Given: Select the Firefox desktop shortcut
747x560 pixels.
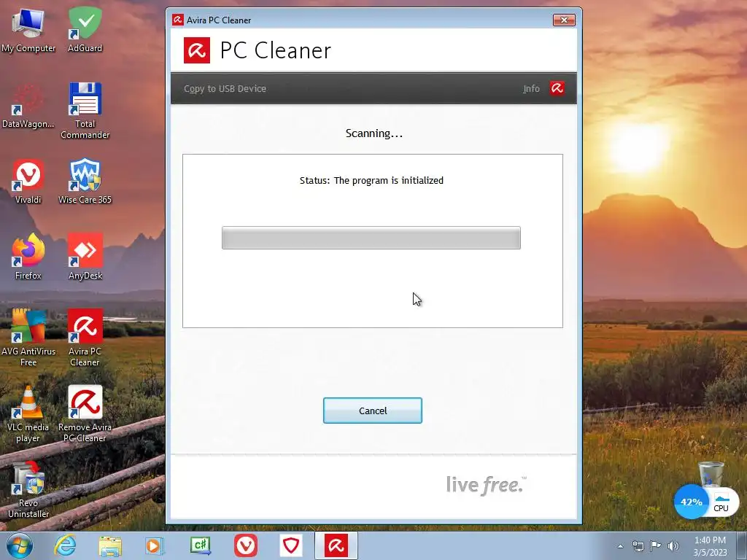Looking at the screenshot, I should tap(28, 257).
